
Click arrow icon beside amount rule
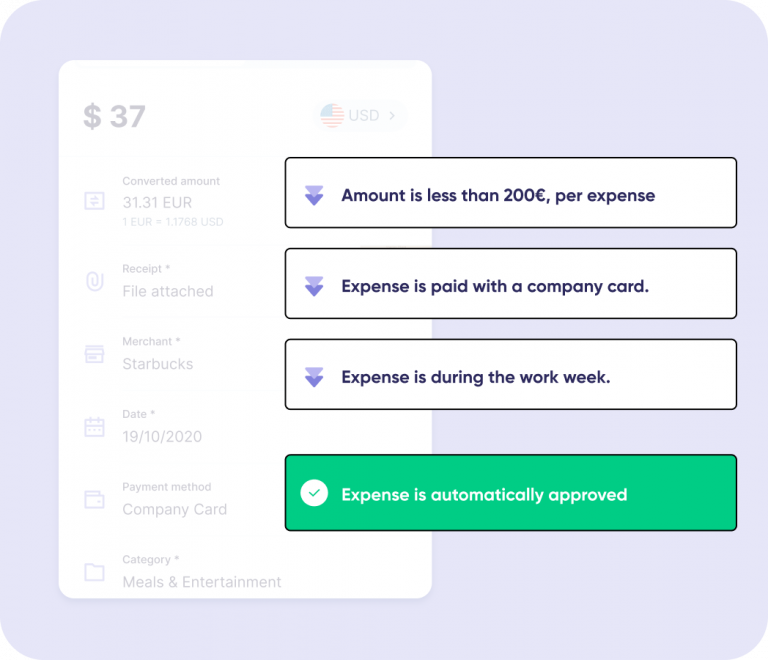pos(314,195)
